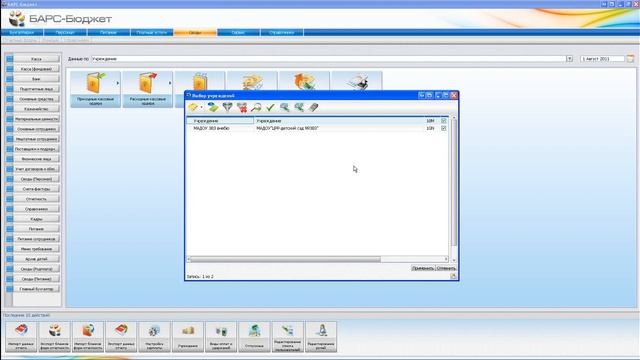This screenshot has height=360, width=640.
Task: Open Редактирование списка пользователей recent action
Action: [x=288, y=337]
